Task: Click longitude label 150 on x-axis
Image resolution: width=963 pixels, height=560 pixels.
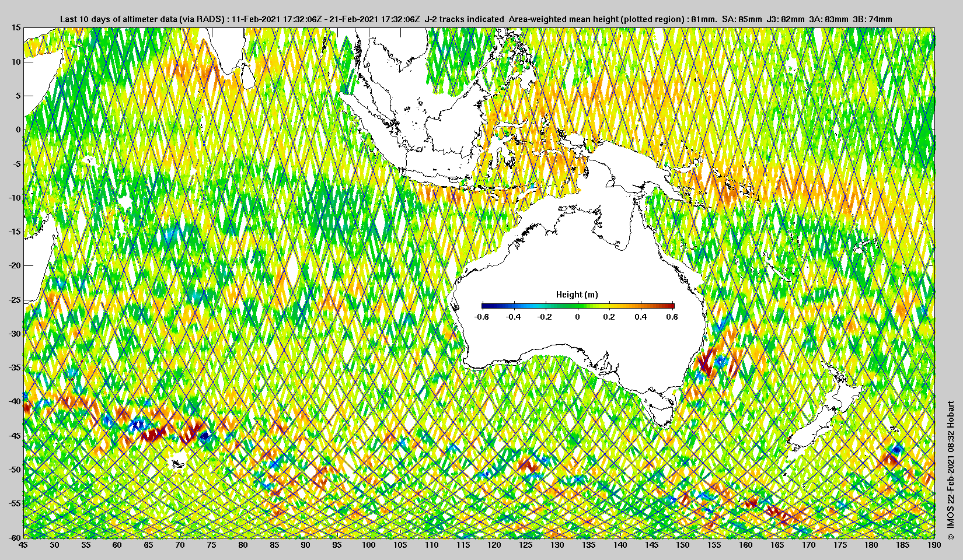Action: pyautogui.click(x=683, y=545)
